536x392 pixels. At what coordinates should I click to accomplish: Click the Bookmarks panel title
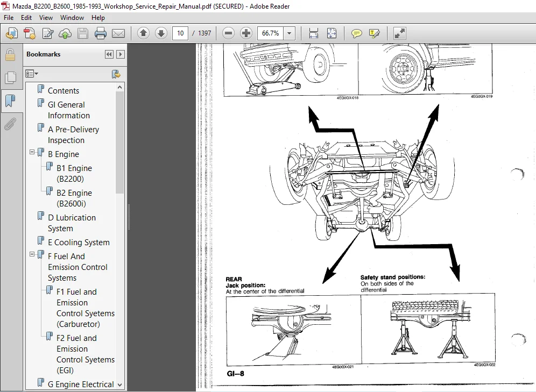pos(43,54)
